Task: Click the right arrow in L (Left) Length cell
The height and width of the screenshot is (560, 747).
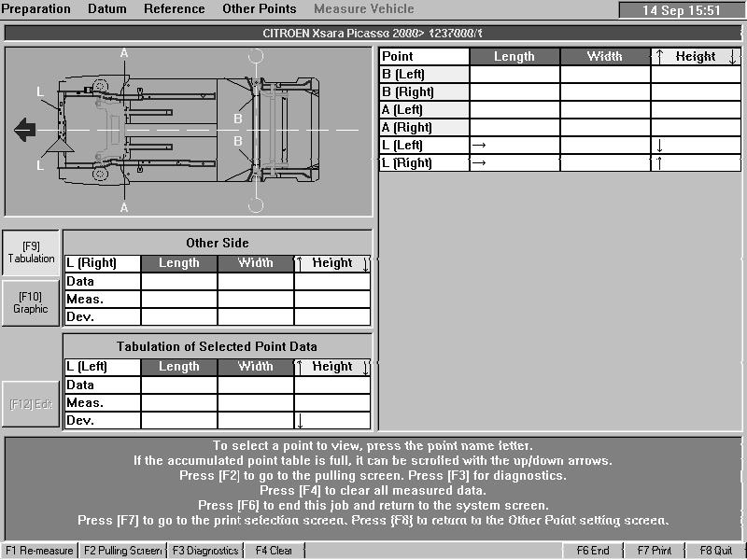Action: [x=479, y=146]
